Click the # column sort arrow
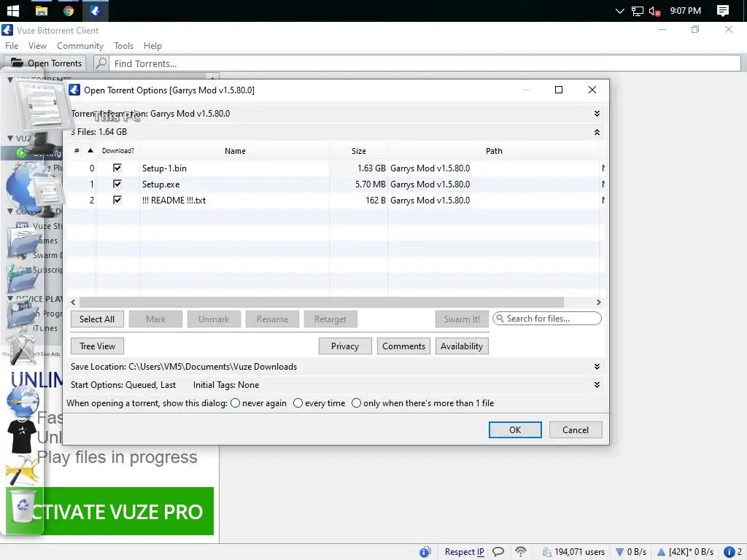The image size is (747, 560). (x=90, y=150)
